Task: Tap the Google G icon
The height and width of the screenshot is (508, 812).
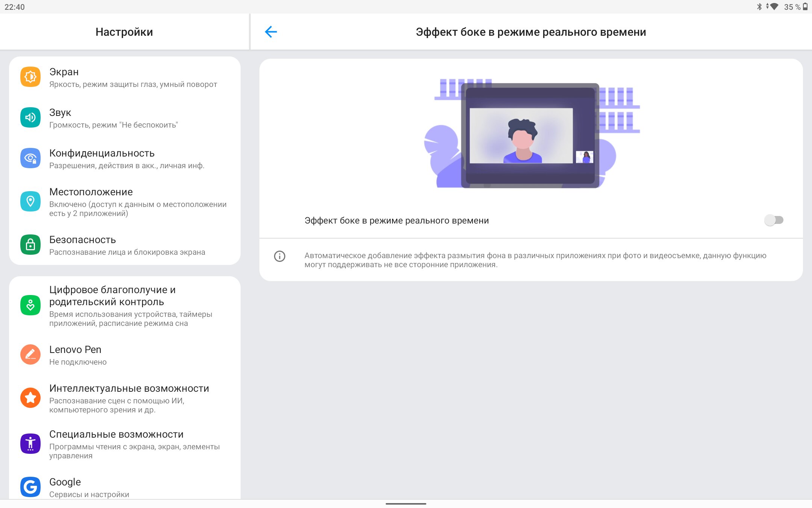Action: tap(30, 487)
